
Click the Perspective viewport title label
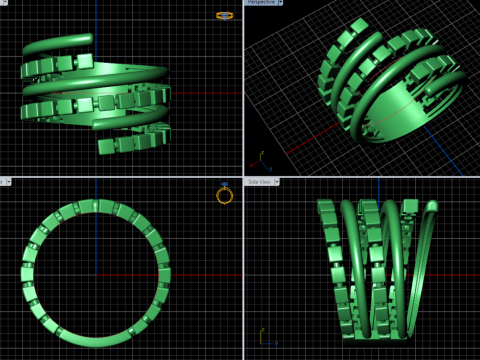(x=261, y=2)
